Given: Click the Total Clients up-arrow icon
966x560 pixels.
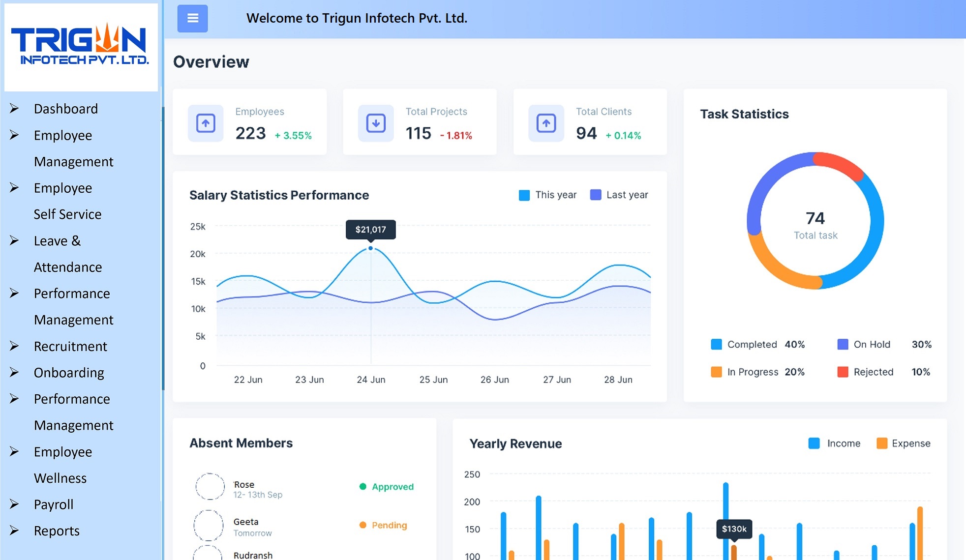Looking at the screenshot, I should (x=546, y=123).
